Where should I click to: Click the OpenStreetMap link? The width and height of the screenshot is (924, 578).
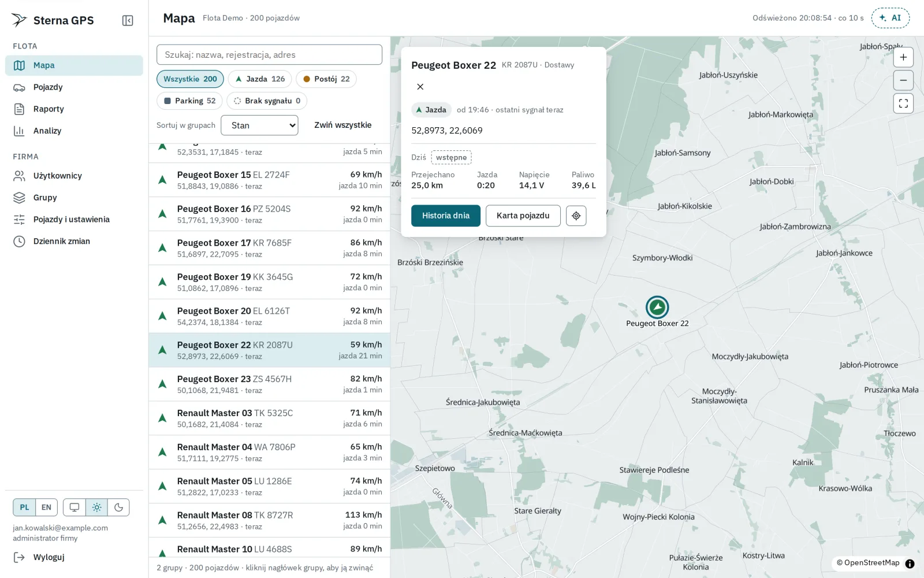click(872, 563)
